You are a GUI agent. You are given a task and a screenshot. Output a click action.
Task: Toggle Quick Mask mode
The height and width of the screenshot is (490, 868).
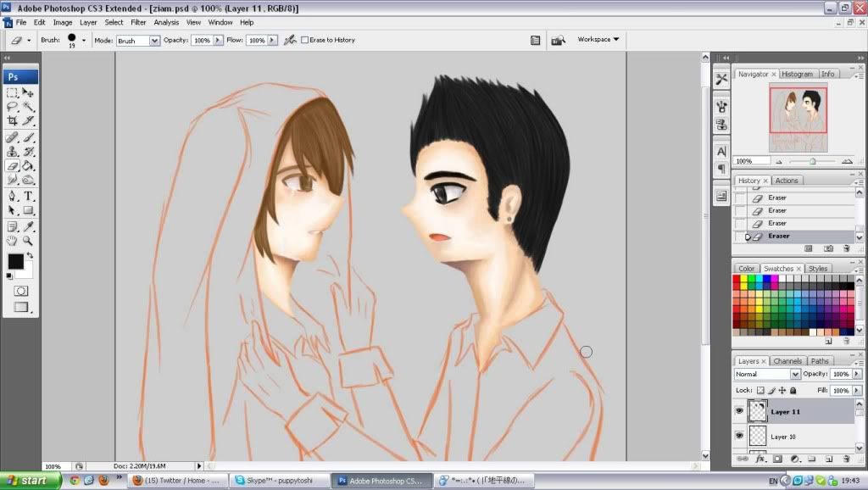[x=21, y=291]
